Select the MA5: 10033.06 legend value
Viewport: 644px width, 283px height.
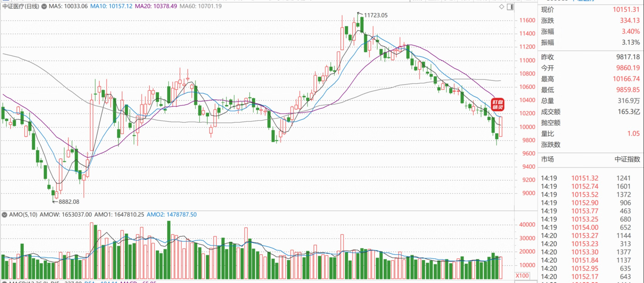coord(68,6)
